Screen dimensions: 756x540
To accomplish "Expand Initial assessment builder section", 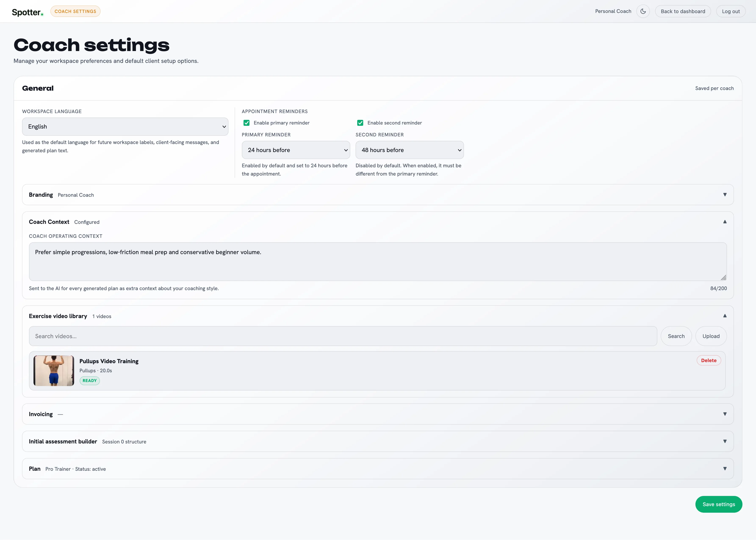I will click(x=378, y=441).
